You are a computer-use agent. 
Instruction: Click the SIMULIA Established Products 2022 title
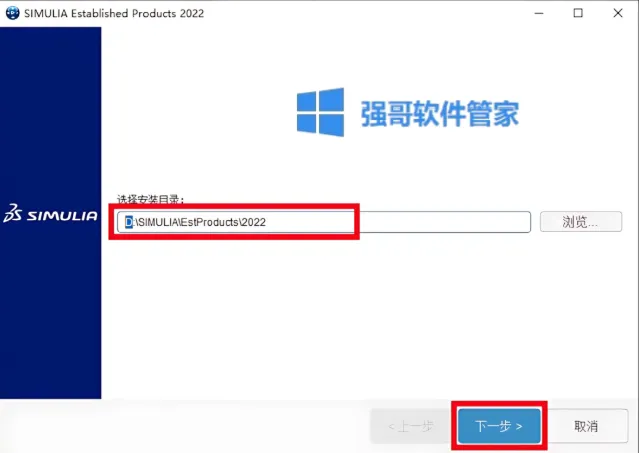[114, 13]
